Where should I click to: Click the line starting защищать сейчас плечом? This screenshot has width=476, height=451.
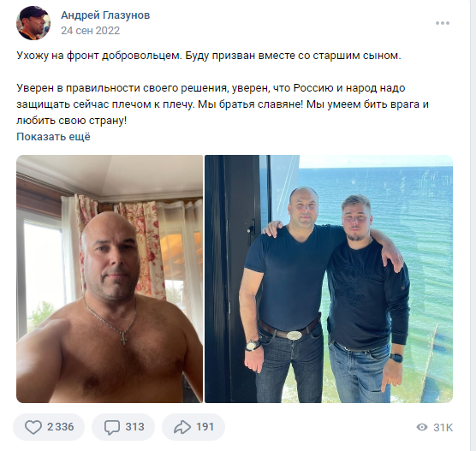click(x=223, y=104)
